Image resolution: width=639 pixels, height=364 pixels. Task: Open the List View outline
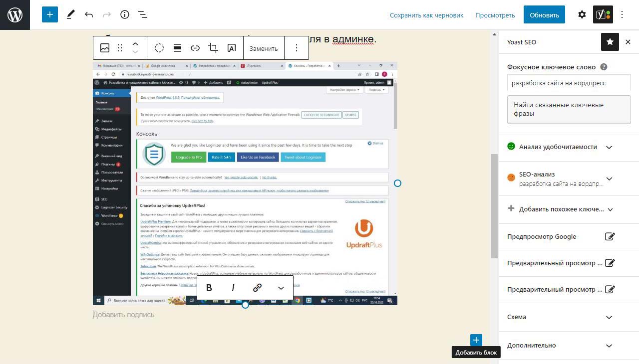click(143, 14)
